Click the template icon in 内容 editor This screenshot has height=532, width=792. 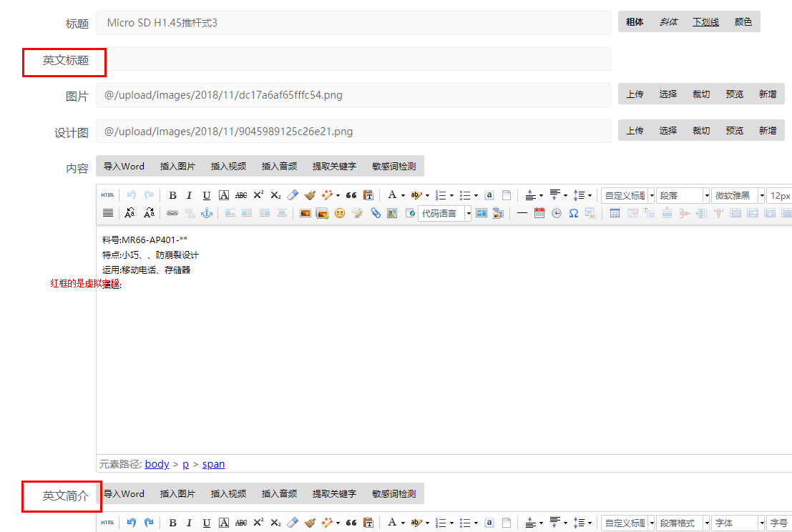click(x=481, y=213)
